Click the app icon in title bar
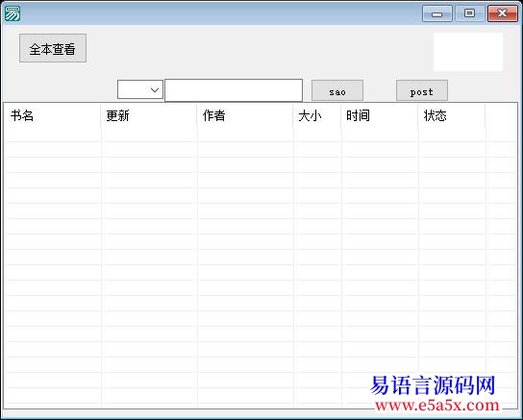The width and height of the screenshot is (523, 420). (12, 13)
